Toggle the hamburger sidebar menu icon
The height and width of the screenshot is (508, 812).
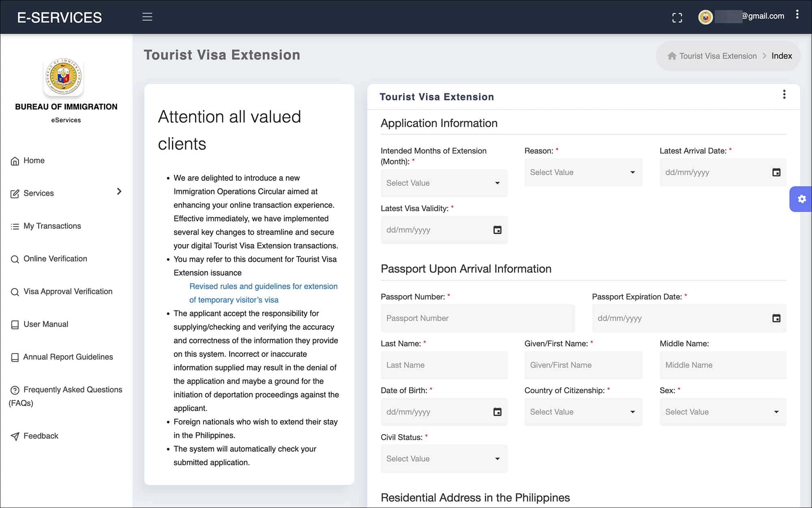tap(147, 17)
